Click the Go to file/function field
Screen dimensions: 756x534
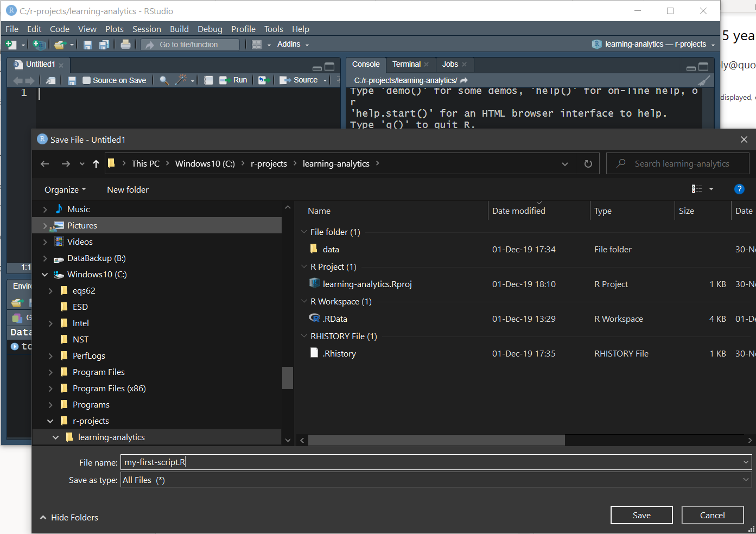point(189,44)
